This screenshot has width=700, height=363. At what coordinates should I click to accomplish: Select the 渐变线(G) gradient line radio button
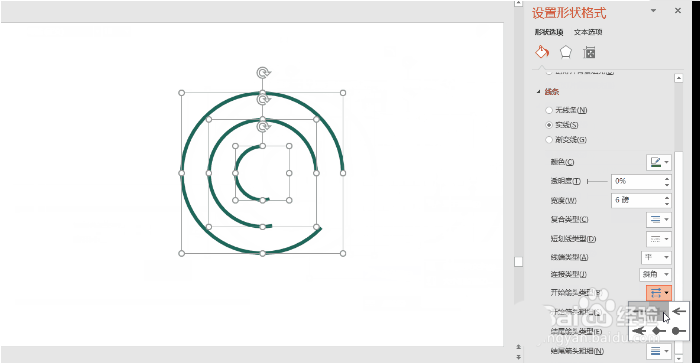point(549,140)
